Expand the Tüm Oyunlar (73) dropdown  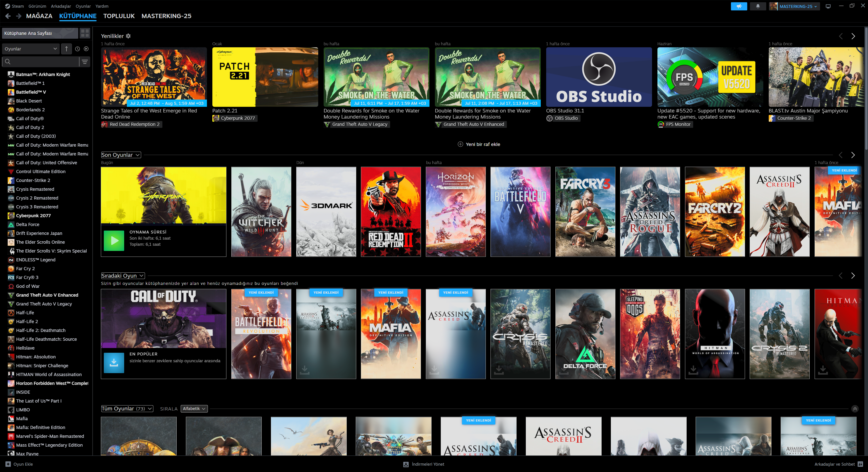(x=127, y=409)
